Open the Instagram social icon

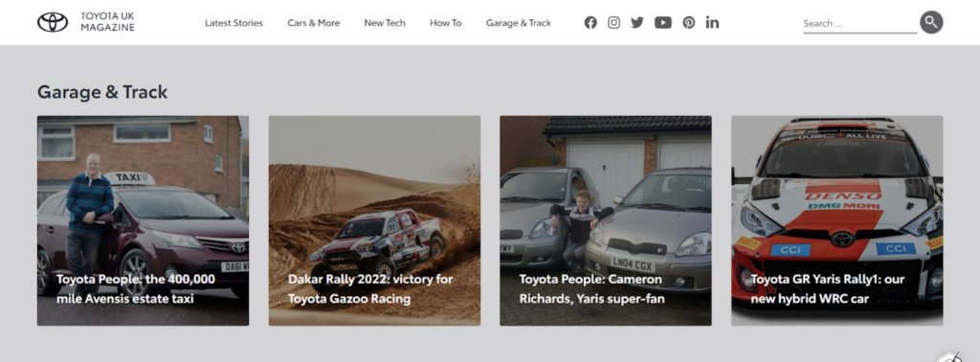613,23
